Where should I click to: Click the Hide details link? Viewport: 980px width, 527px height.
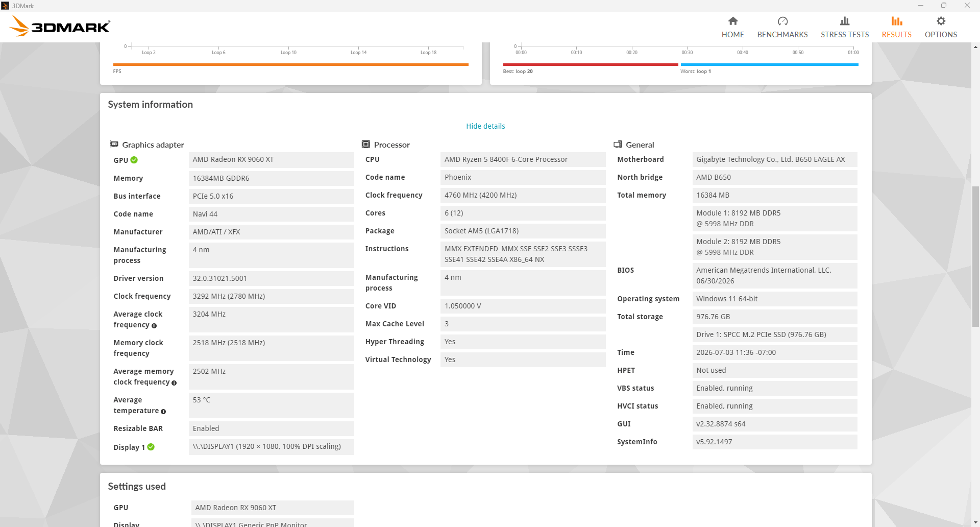pos(485,126)
